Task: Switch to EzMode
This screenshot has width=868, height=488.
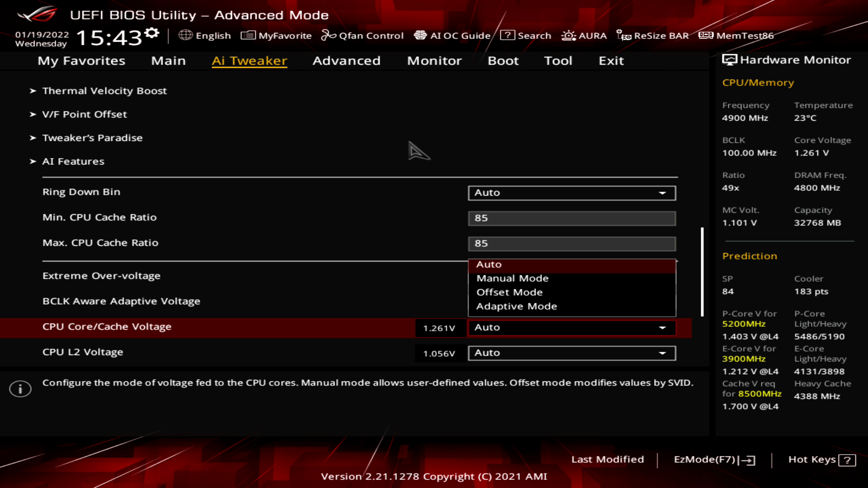Action: tap(715, 460)
